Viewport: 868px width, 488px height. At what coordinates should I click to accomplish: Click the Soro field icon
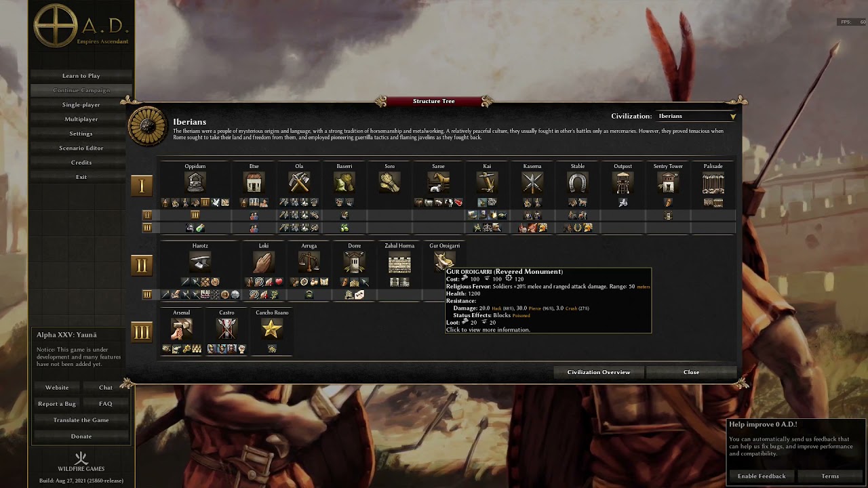[x=389, y=182]
